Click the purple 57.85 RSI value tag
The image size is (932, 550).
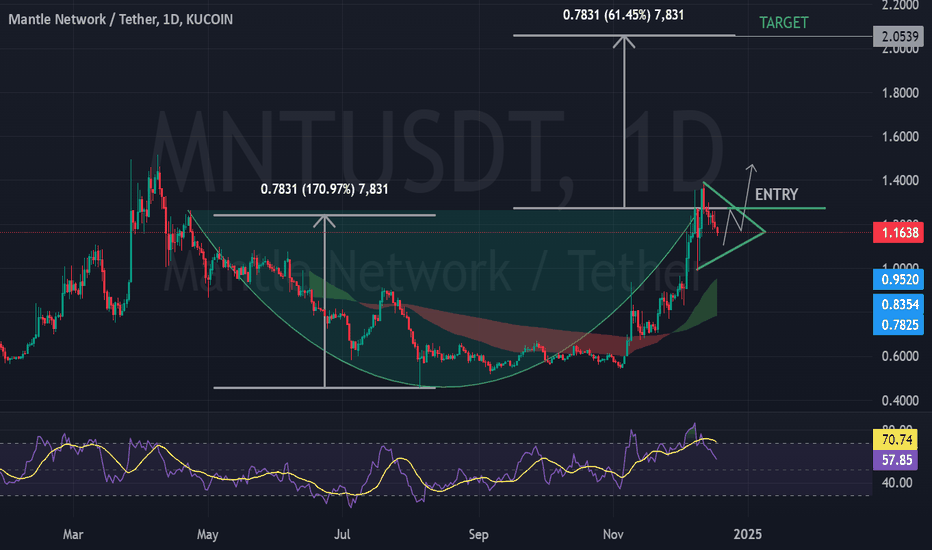pyautogui.click(x=896, y=460)
